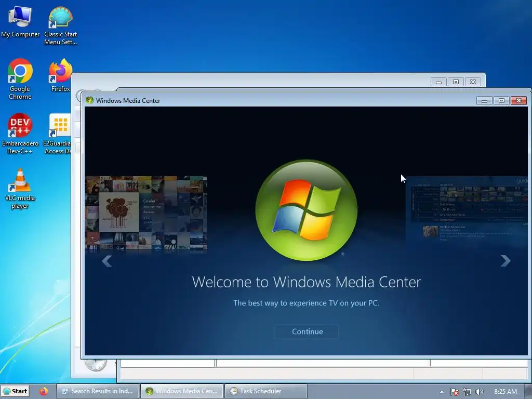The height and width of the screenshot is (399, 532).
Task: Maximize the Windows Media Center window
Action: point(501,100)
